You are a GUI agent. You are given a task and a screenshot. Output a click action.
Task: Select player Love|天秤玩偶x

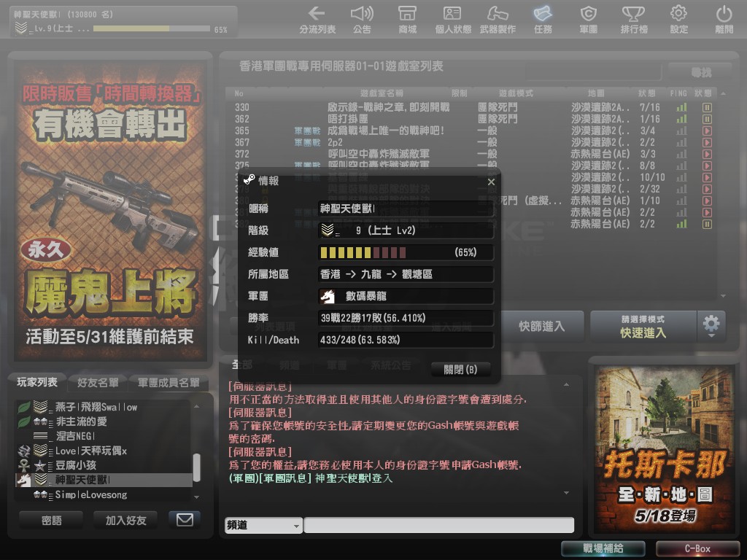coord(104,451)
